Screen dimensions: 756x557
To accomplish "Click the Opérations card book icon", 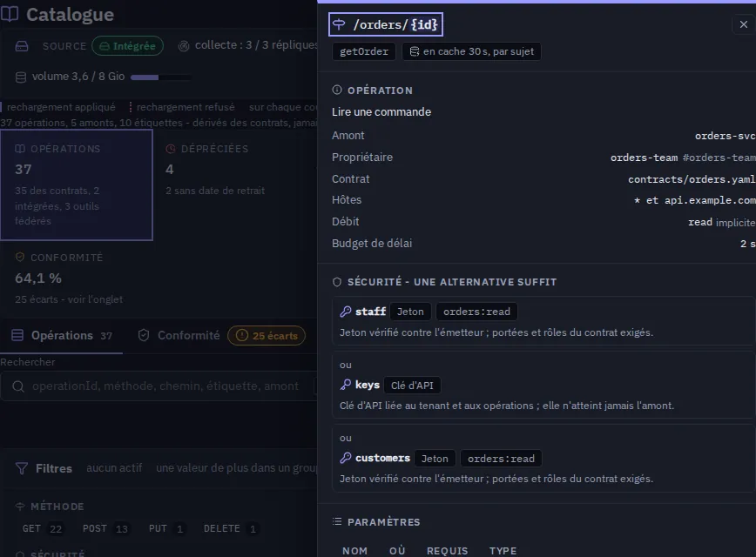I will coord(20,149).
